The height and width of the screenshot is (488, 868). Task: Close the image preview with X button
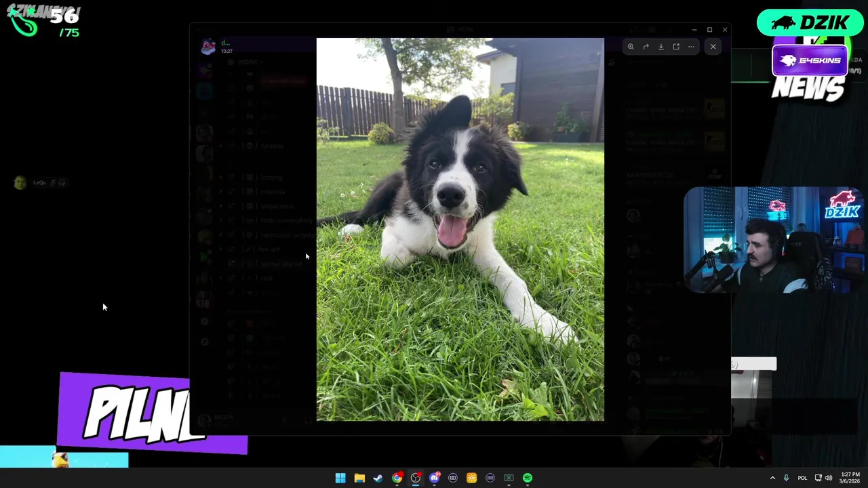point(713,47)
